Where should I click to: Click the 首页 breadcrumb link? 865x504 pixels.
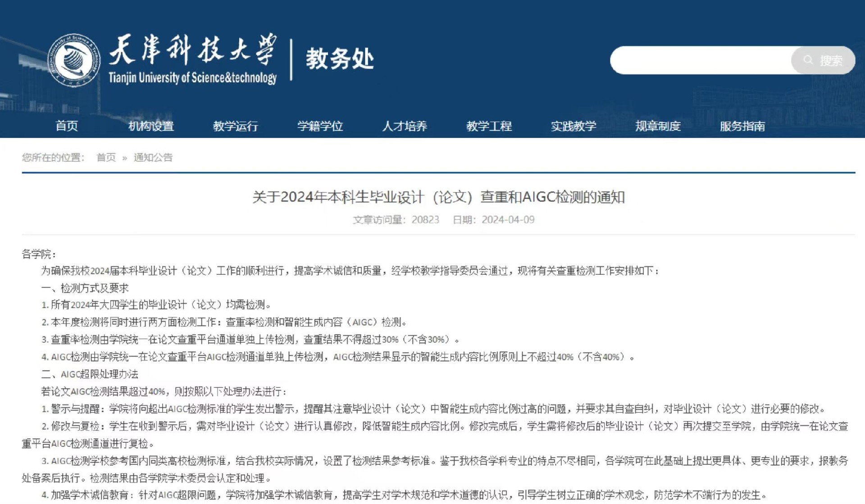106,157
